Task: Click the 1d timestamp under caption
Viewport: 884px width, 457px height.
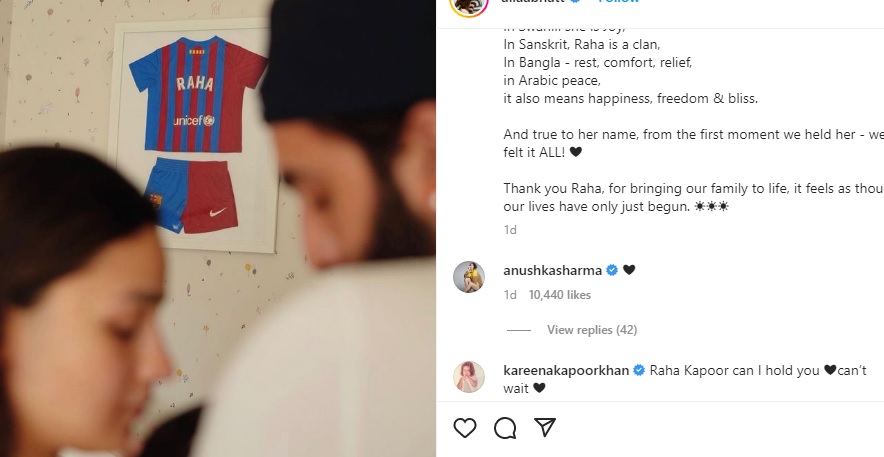Action: pos(510,230)
